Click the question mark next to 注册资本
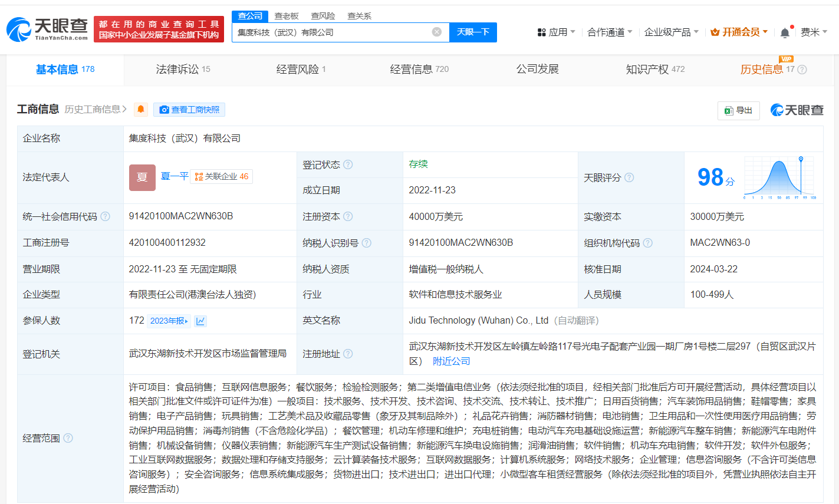 click(348, 217)
